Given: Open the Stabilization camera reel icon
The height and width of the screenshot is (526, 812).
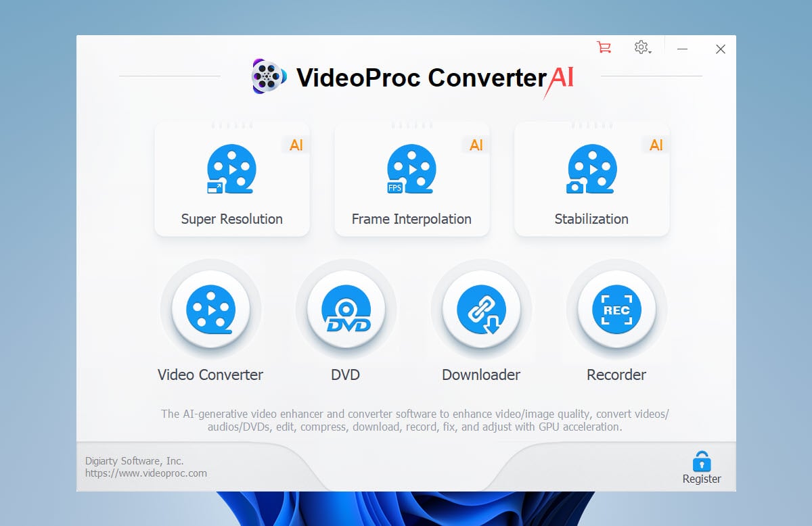Looking at the screenshot, I should coord(591,169).
